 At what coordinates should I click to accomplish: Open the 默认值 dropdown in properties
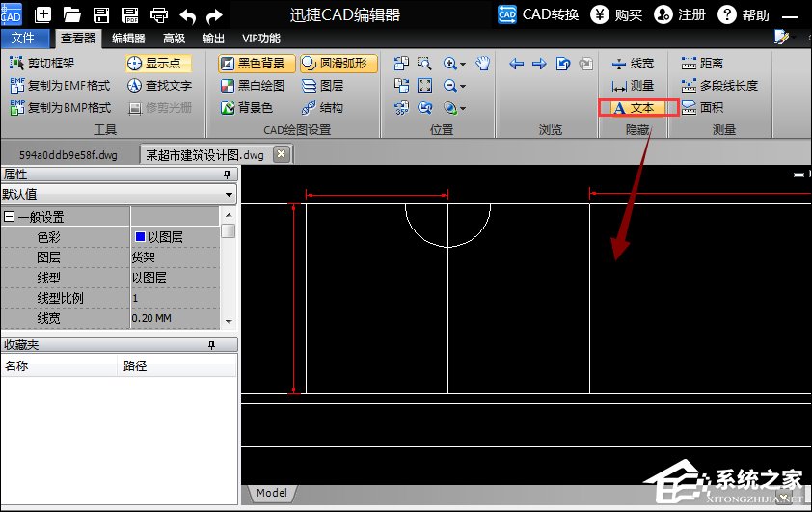(229, 195)
